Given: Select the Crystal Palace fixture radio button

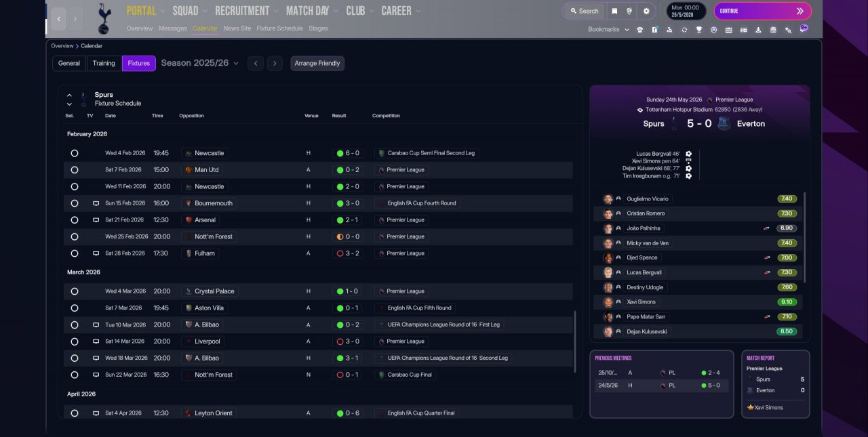Looking at the screenshot, I should coord(75,291).
